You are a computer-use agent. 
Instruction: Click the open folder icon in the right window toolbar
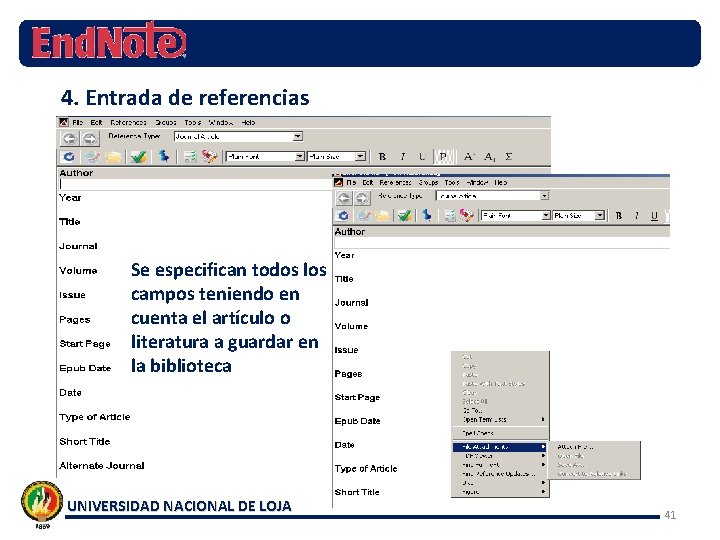(x=382, y=216)
